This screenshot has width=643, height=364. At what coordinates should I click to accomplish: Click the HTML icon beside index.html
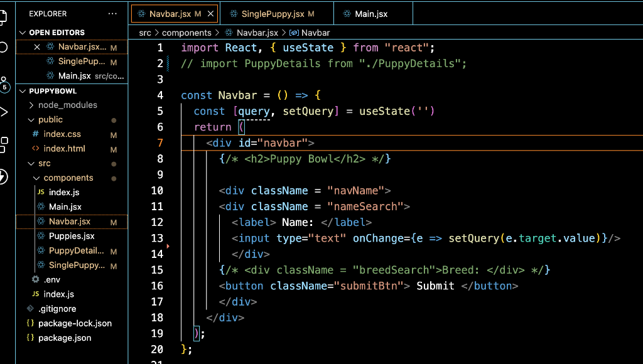point(36,148)
